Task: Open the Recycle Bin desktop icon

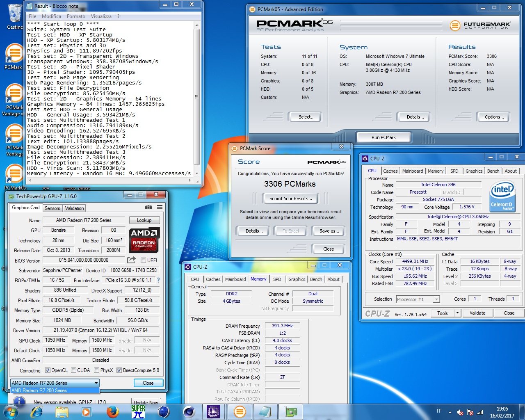Action: pos(15,16)
